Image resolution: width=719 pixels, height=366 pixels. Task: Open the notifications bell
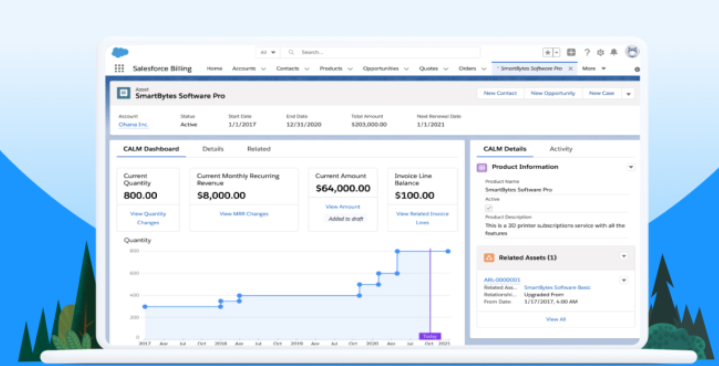point(614,52)
